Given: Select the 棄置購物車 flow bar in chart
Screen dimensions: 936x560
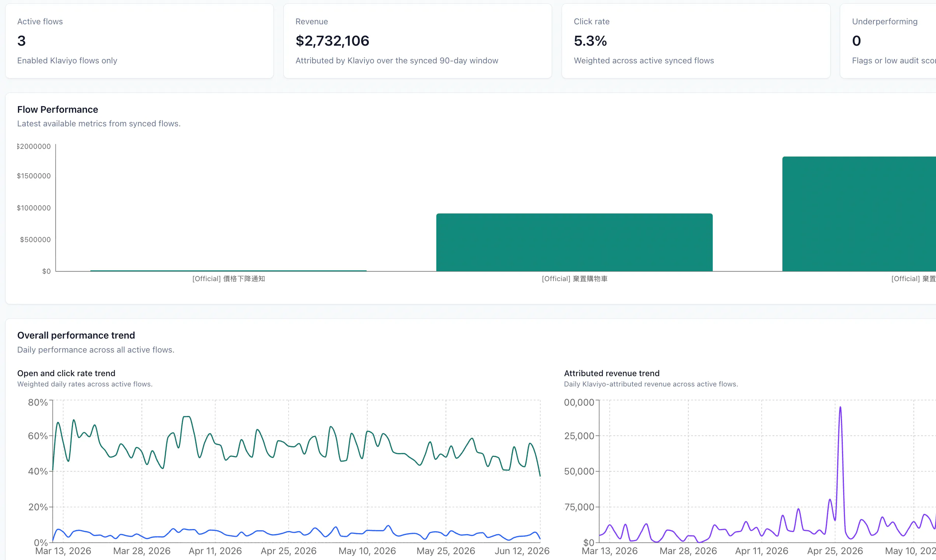Looking at the screenshot, I should pos(574,242).
